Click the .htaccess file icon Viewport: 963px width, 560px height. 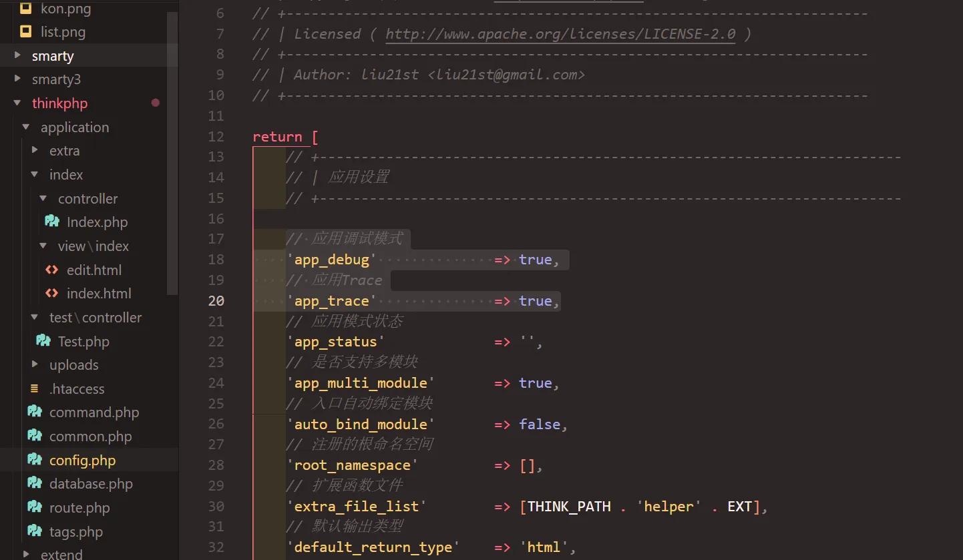(34, 388)
